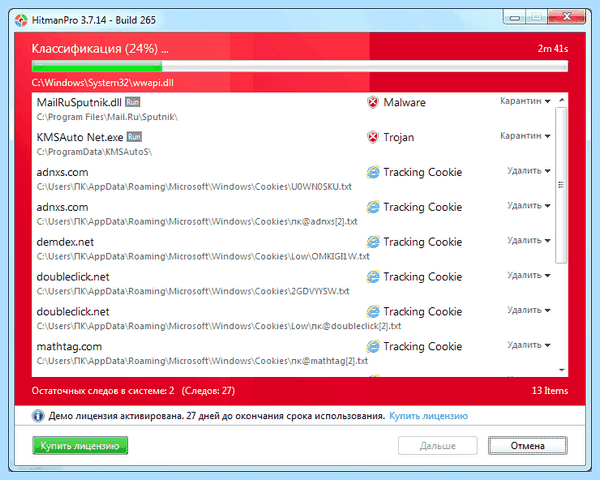This screenshot has width=600, height=480.
Task: Click the Internet Explorer icon in the mathtag.com row
Action: coord(373,346)
